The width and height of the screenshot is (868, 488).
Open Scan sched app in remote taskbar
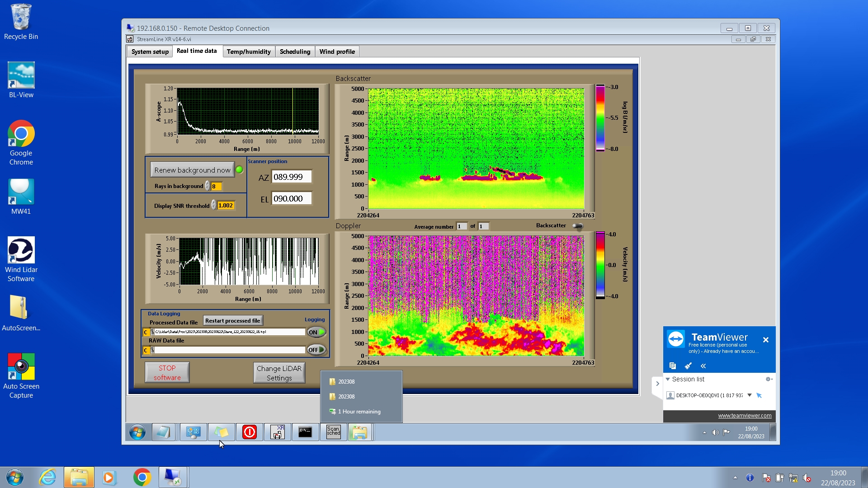[333, 432]
